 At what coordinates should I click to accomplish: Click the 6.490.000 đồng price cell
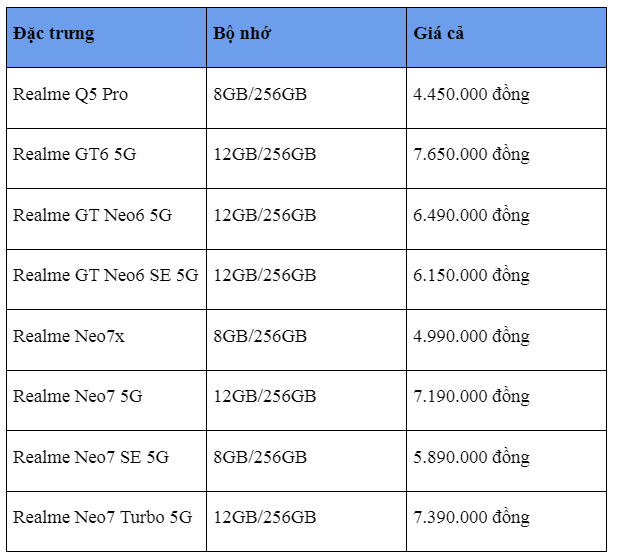(471, 215)
